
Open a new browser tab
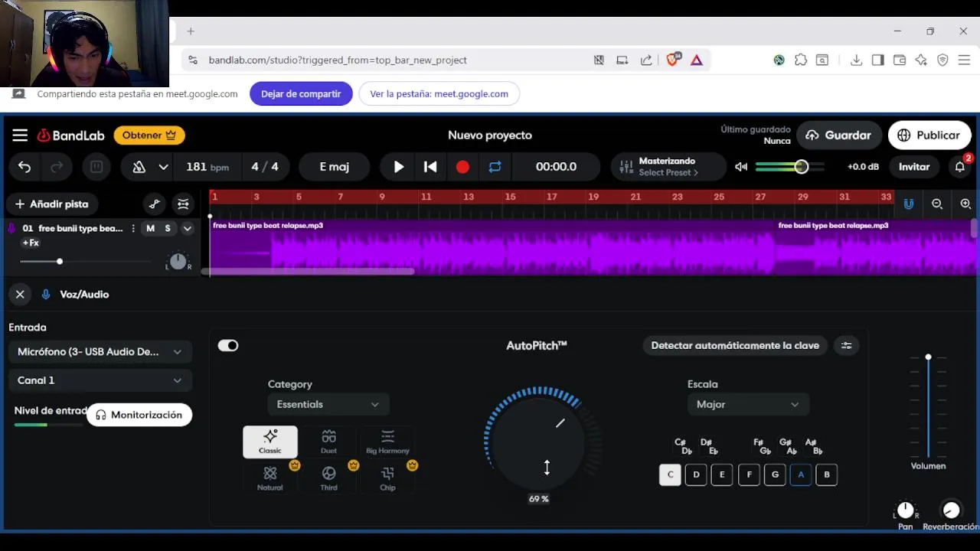pyautogui.click(x=191, y=31)
